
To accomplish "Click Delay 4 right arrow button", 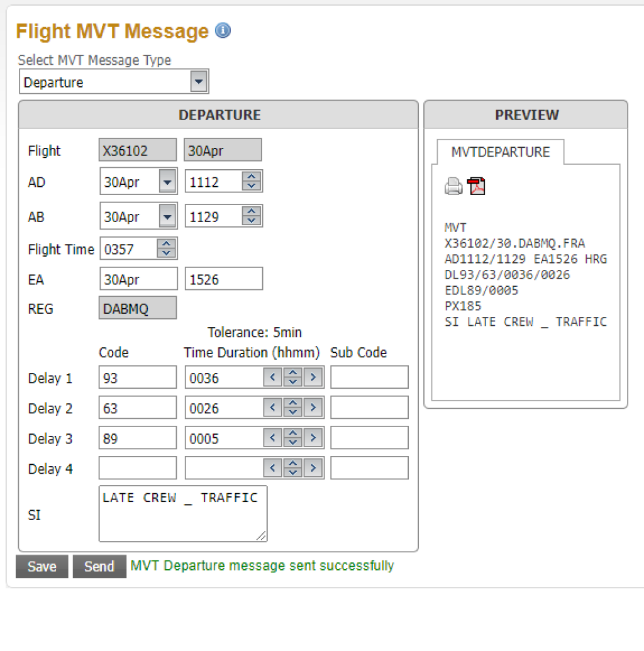I will coord(313,468).
